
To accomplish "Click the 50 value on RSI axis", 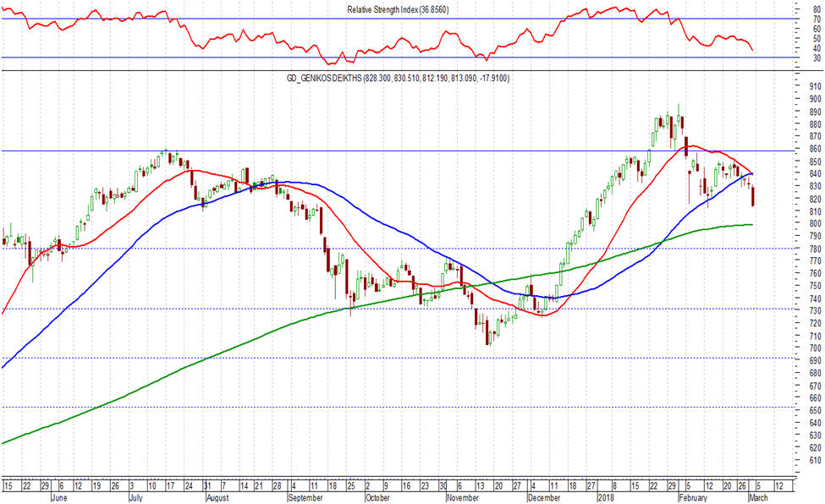I will point(817,38).
